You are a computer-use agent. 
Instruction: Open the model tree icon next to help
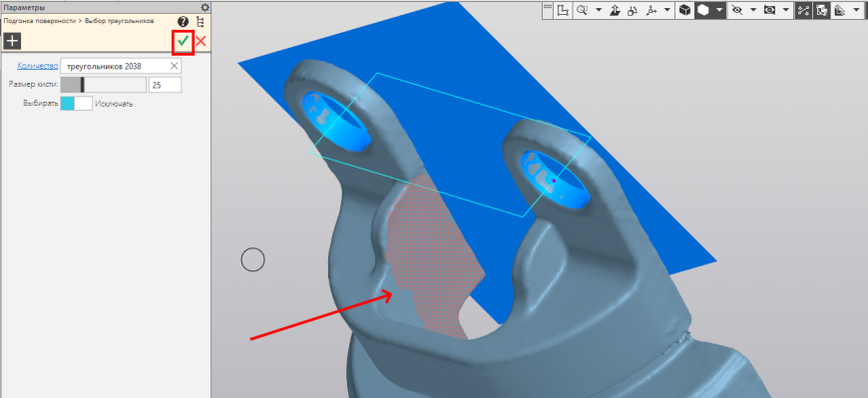(201, 22)
